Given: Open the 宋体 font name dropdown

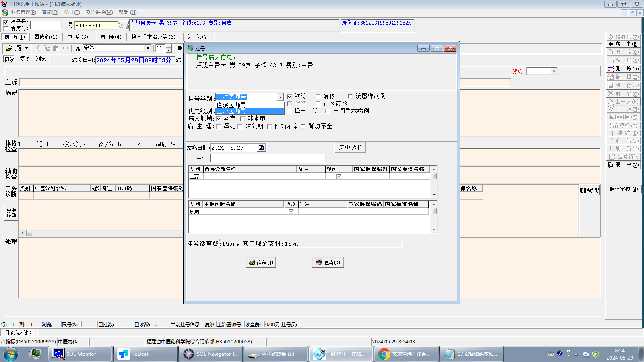Looking at the screenshot, I should (x=148, y=48).
